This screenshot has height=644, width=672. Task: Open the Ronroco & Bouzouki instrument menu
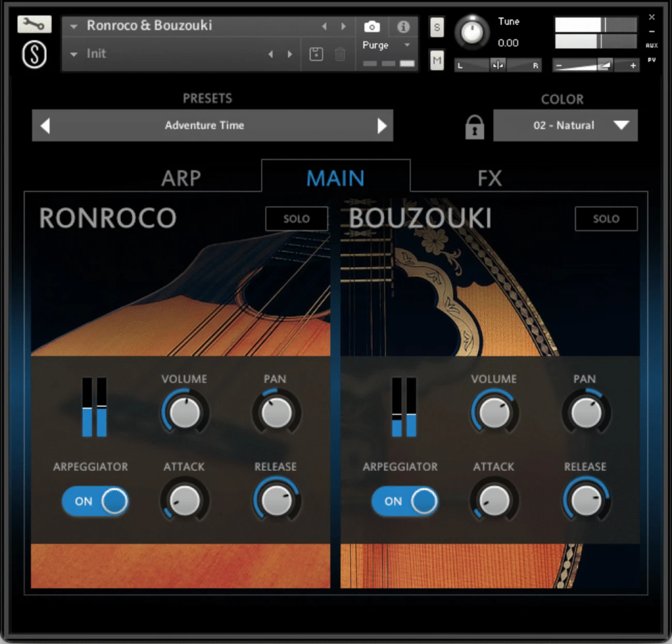(149, 25)
